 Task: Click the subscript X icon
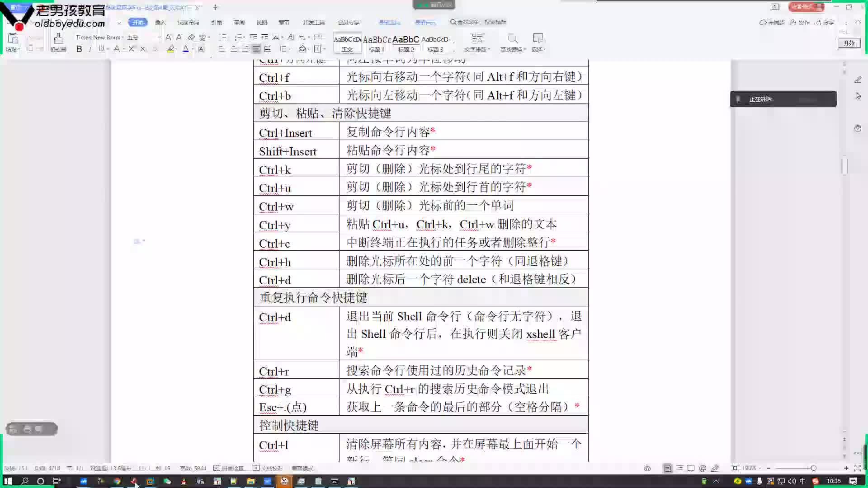[143, 49]
